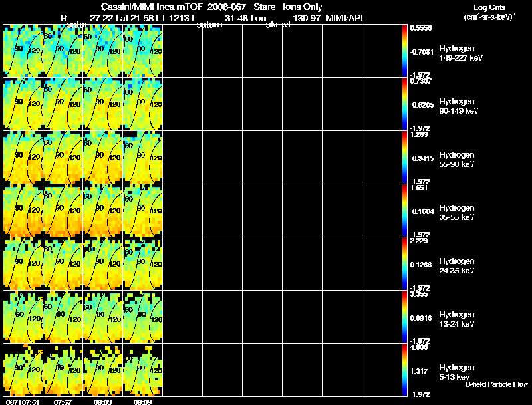Image resolution: width=532 pixels, height=405 pixels.
Task: Click the 'Cassini/MIMI Inca mTOF' title text
Action: [x=152, y=7]
